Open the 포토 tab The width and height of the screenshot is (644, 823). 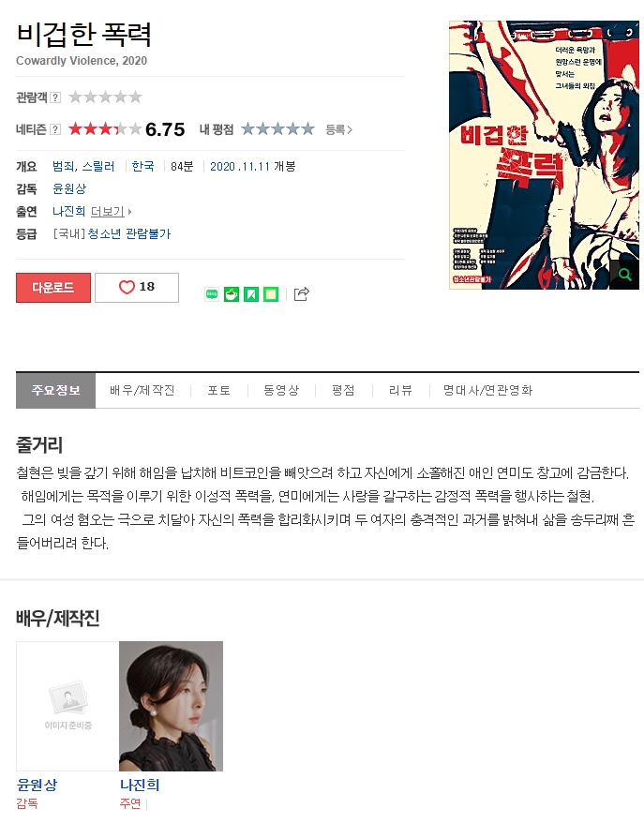tap(218, 390)
